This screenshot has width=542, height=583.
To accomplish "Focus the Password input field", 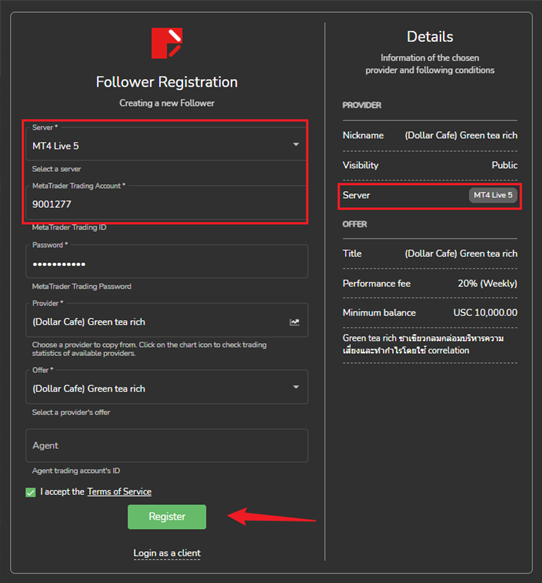I will 167,261.
